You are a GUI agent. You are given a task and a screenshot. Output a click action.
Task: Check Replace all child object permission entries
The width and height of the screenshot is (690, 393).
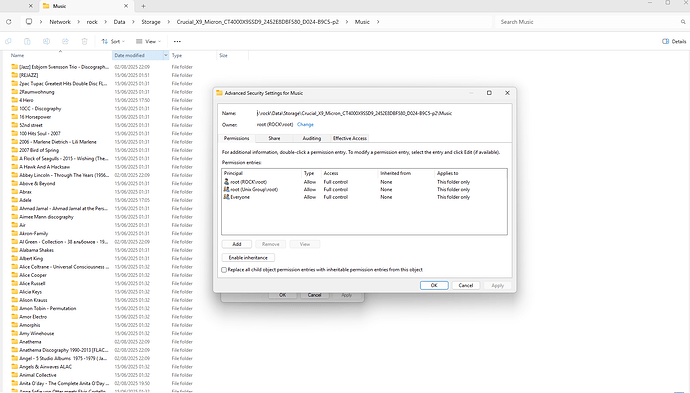click(224, 270)
